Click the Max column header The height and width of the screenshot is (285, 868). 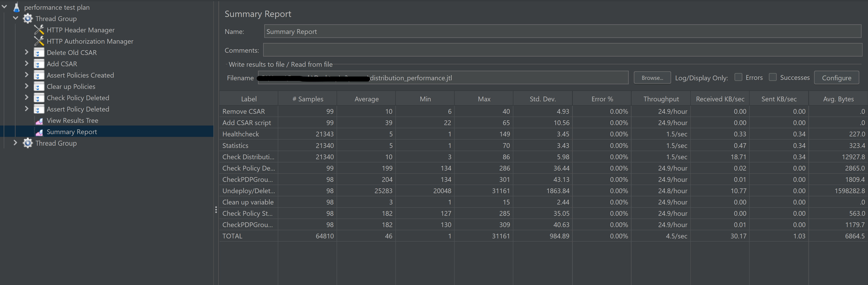click(x=484, y=99)
